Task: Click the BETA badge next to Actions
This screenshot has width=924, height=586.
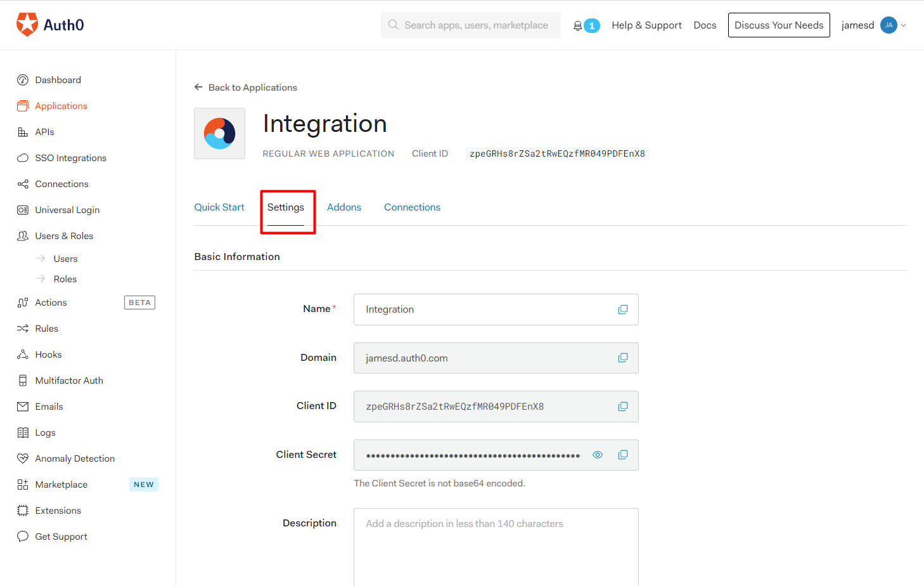Action: click(x=139, y=303)
